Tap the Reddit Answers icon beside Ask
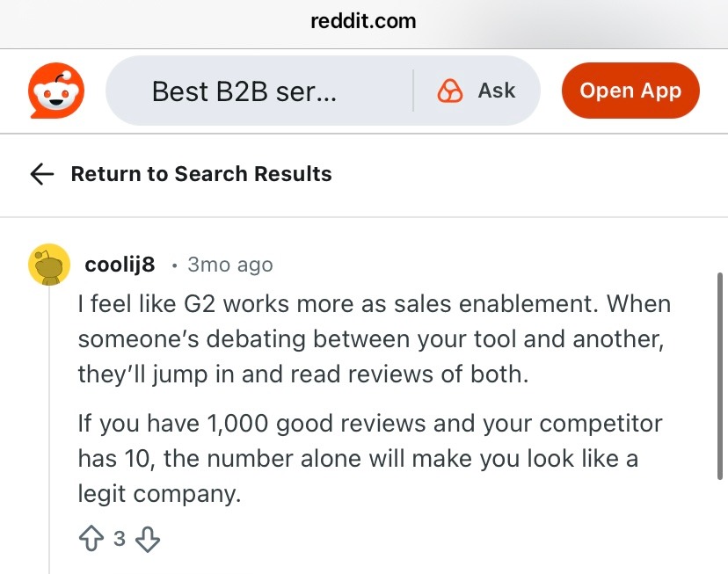The image size is (728, 574). coord(449,91)
